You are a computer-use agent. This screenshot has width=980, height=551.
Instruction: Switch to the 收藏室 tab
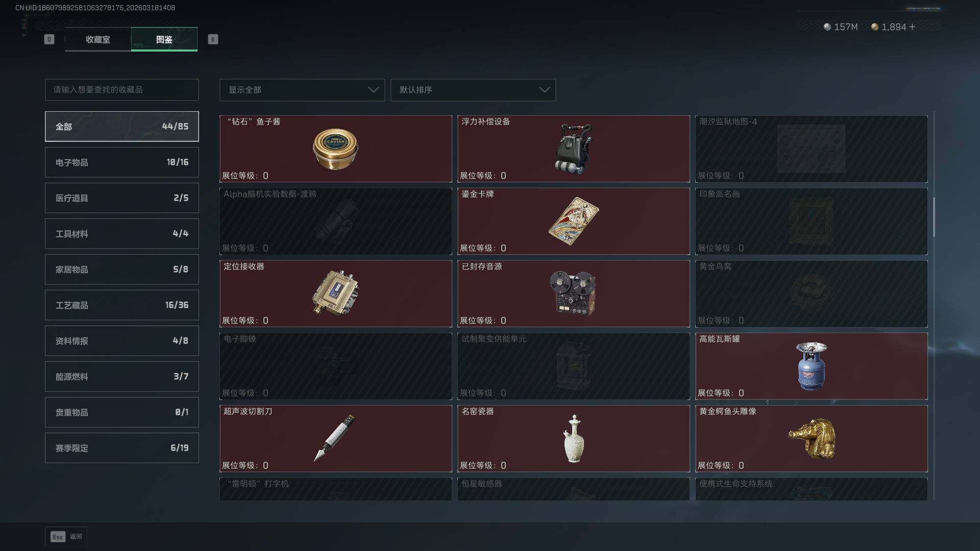[98, 39]
